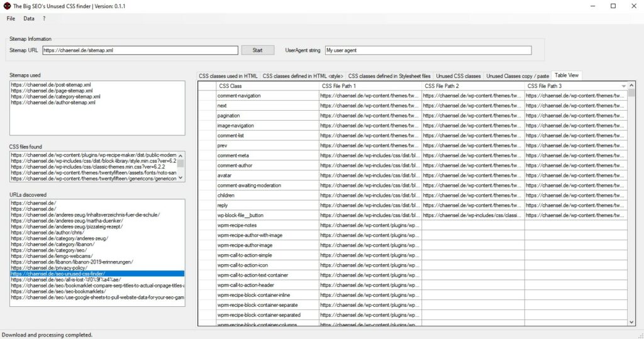644x339 pixels.
Task: Click CSS File Path 1 cell of 'children' row
Action: [x=370, y=195]
